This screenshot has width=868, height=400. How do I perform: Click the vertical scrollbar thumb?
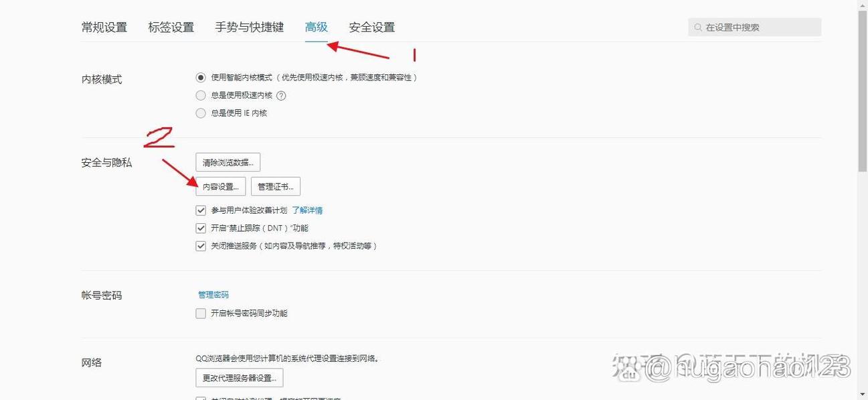tap(863, 90)
